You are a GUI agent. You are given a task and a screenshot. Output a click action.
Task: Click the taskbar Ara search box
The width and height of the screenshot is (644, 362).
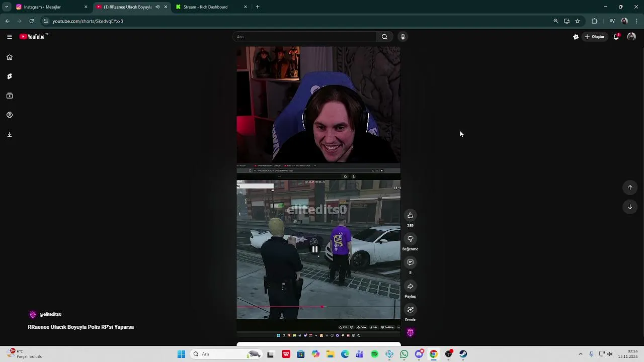click(x=226, y=354)
